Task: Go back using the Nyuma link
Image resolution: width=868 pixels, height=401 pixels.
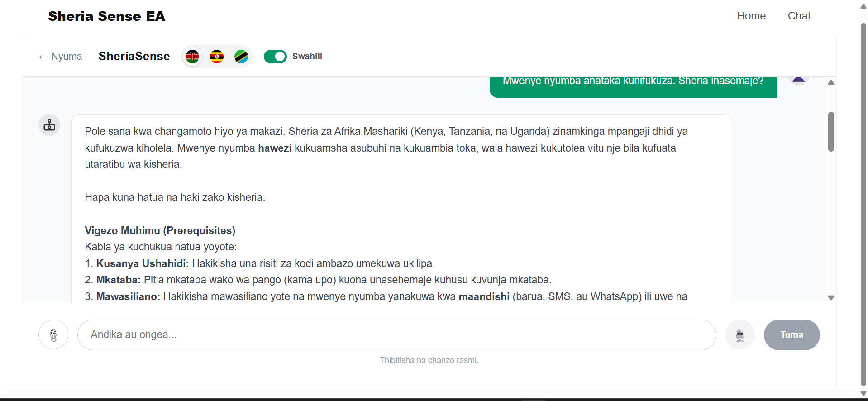Action: tap(60, 57)
